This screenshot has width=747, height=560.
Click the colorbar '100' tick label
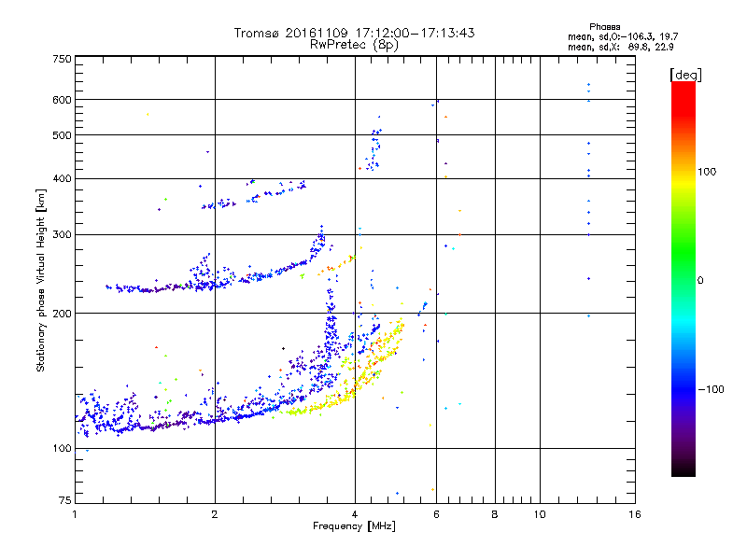click(707, 172)
